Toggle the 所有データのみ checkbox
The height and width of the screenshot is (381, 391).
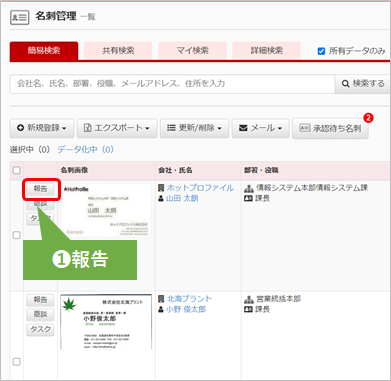coord(321,51)
